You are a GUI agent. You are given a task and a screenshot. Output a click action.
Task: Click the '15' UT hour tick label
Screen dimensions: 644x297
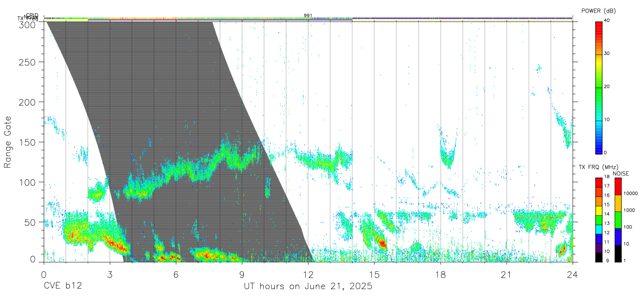[374, 274]
